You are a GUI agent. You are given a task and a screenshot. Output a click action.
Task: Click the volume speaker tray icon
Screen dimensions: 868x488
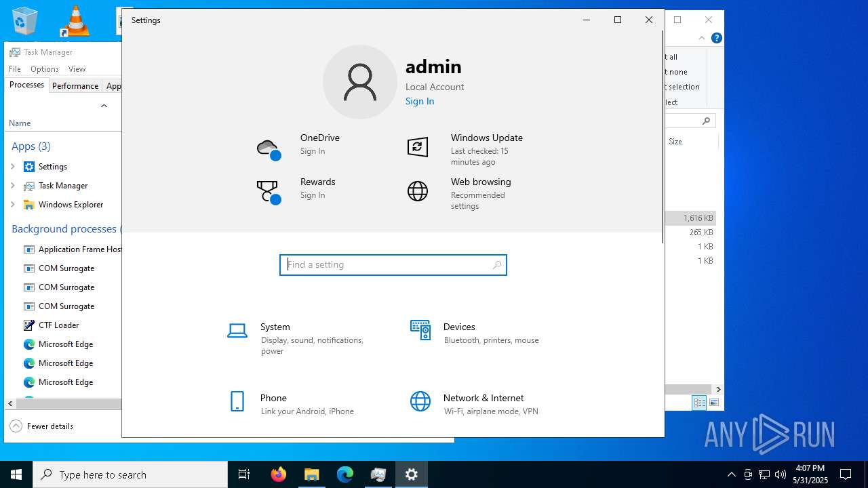[x=781, y=474]
